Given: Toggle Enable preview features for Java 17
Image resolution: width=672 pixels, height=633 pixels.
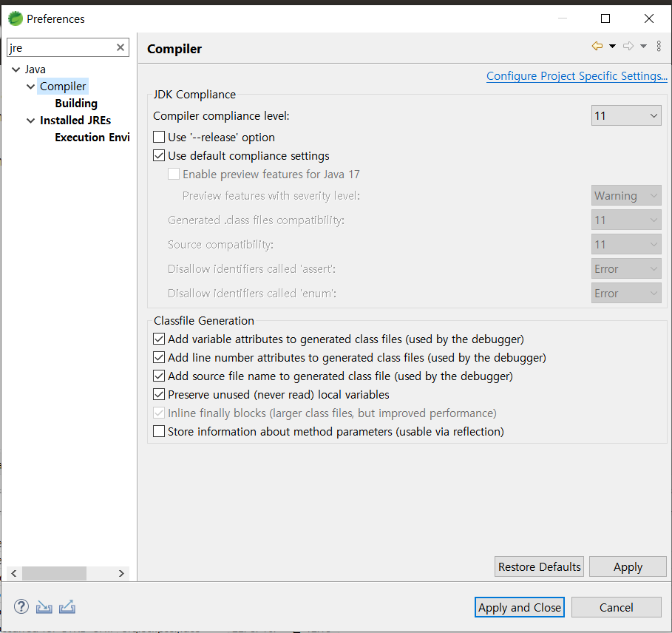Looking at the screenshot, I should coord(174,174).
